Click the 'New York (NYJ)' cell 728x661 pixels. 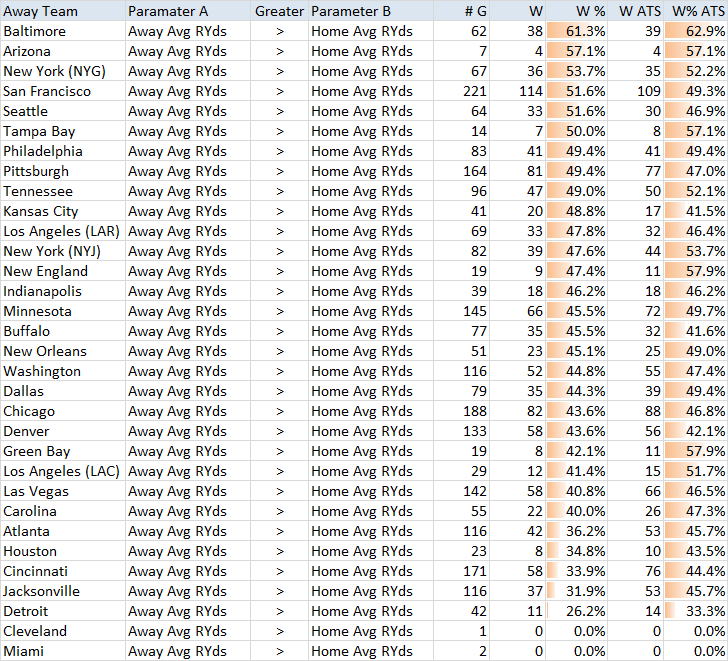(x=63, y=251)
